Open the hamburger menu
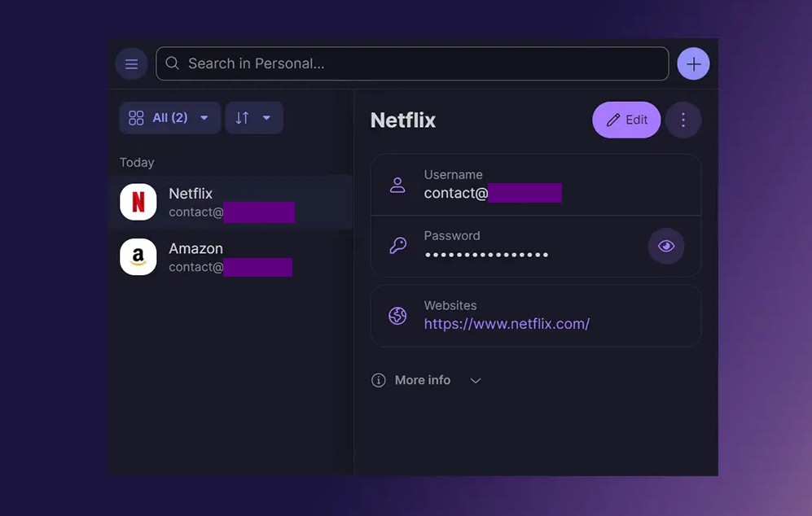This screenshot has height=516, width=812. click(x=131, y=63)
